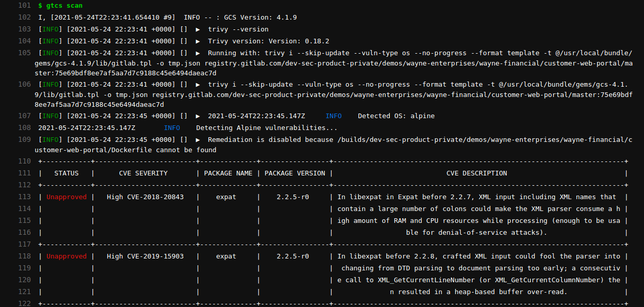The width and height of the screenshot is (644, 307).
Task: Click line number 113 in the gutter
Action: [23, 197]
